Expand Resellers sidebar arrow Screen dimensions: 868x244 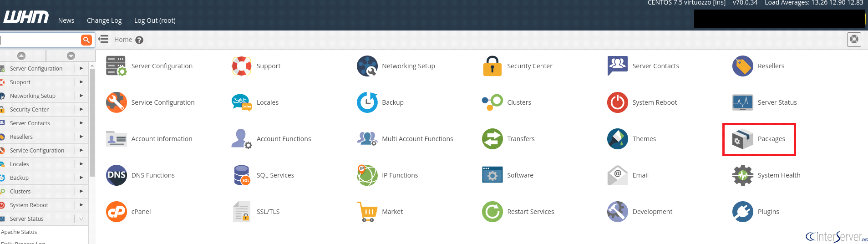tap(81, 137)
